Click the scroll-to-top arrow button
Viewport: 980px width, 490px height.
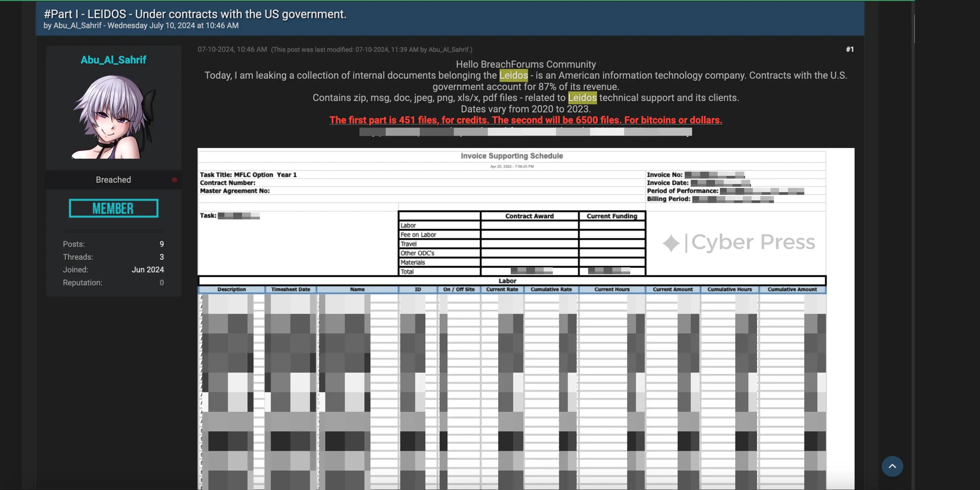892,466
